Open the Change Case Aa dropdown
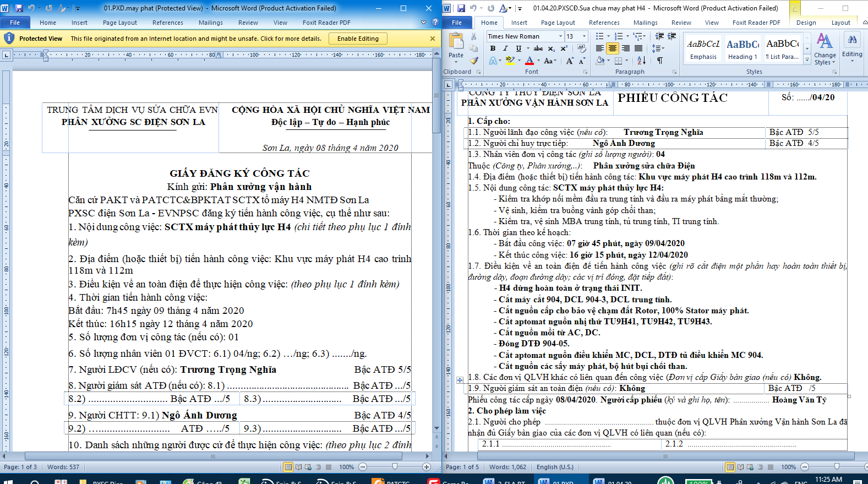868x484 pixels. pos(550,61)
